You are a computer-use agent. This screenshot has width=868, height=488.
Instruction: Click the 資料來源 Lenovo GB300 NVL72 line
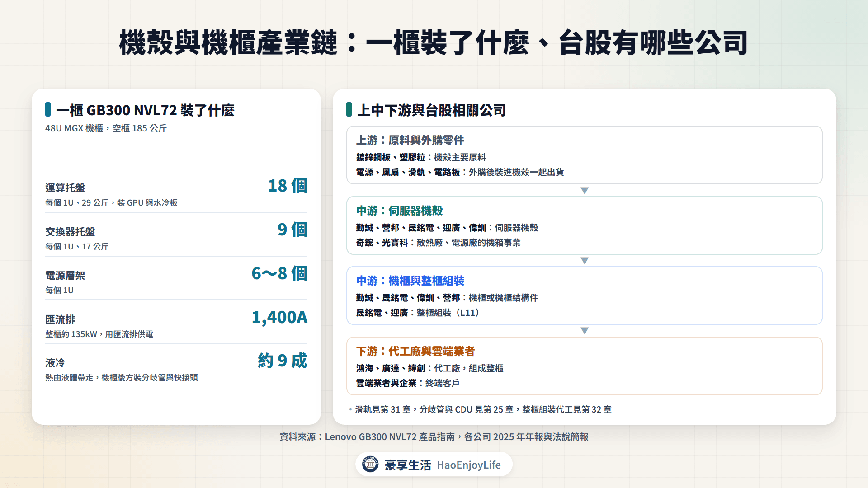[434, 437]
